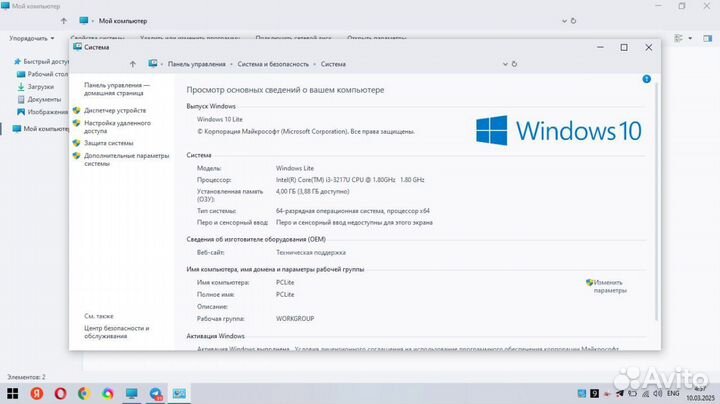Click the WORKGROUP value text
The image size is (720, 404).
(x=295, y=319)
